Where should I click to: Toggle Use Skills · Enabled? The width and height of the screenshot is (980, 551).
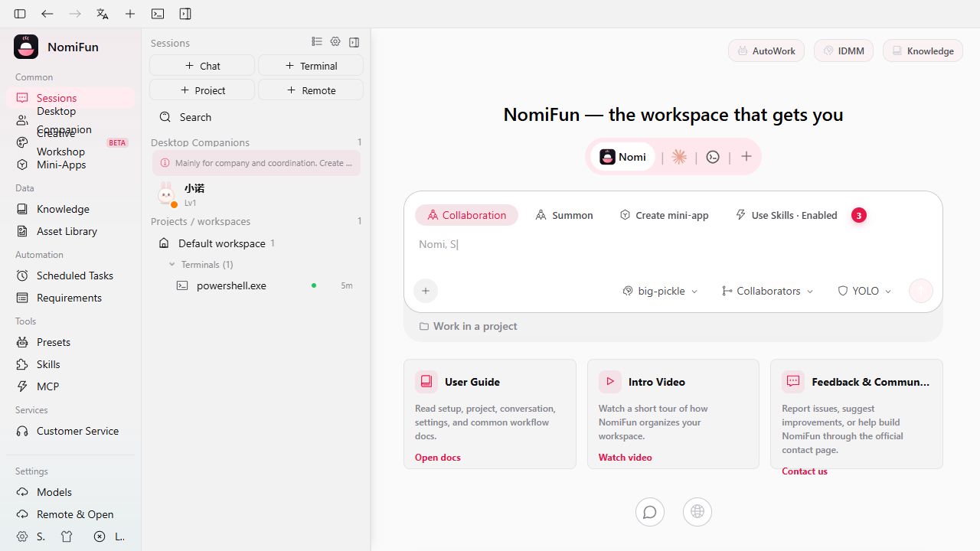[786, 215]
